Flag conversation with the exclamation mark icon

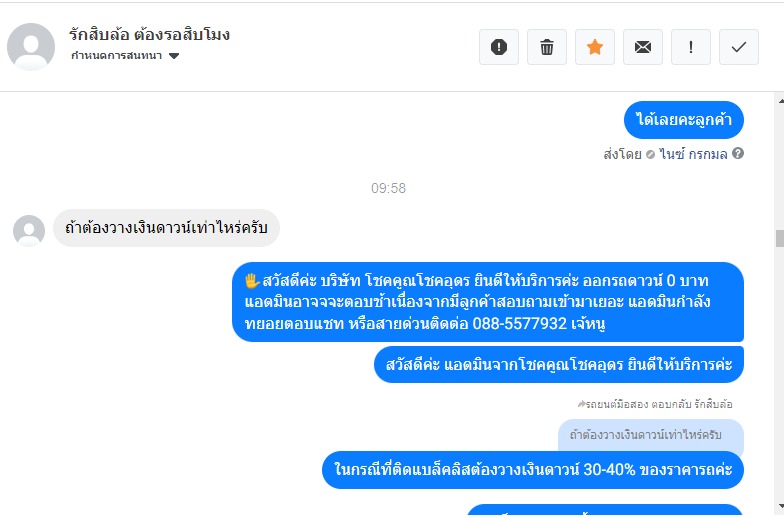point(690,47)
